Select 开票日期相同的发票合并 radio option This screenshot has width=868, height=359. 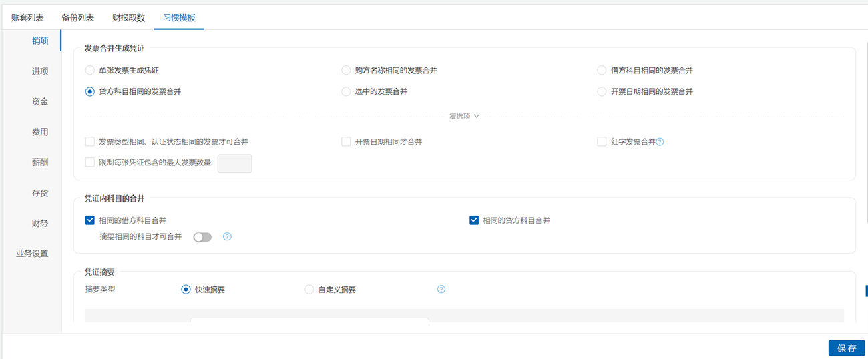coord(602,91)
